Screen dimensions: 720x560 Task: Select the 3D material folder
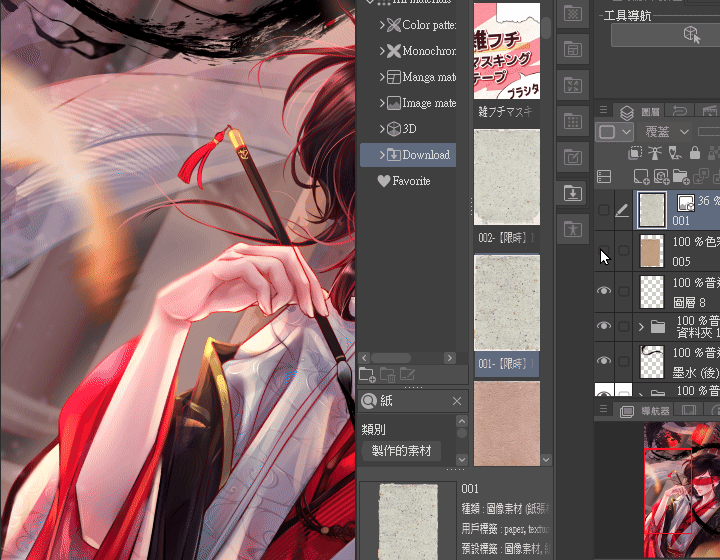pyautogui.click(x=402, y=129)
